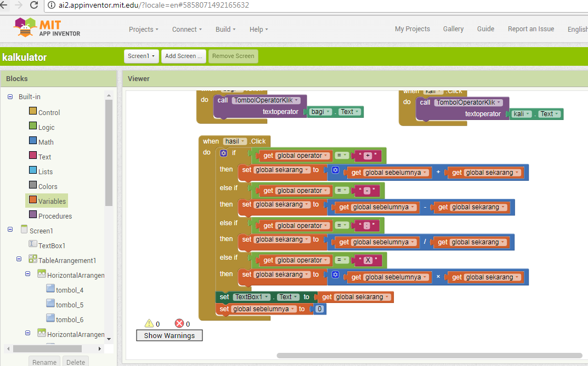
Task: Open the Control blocks color drawer
Action: click(x=33, y=111)
